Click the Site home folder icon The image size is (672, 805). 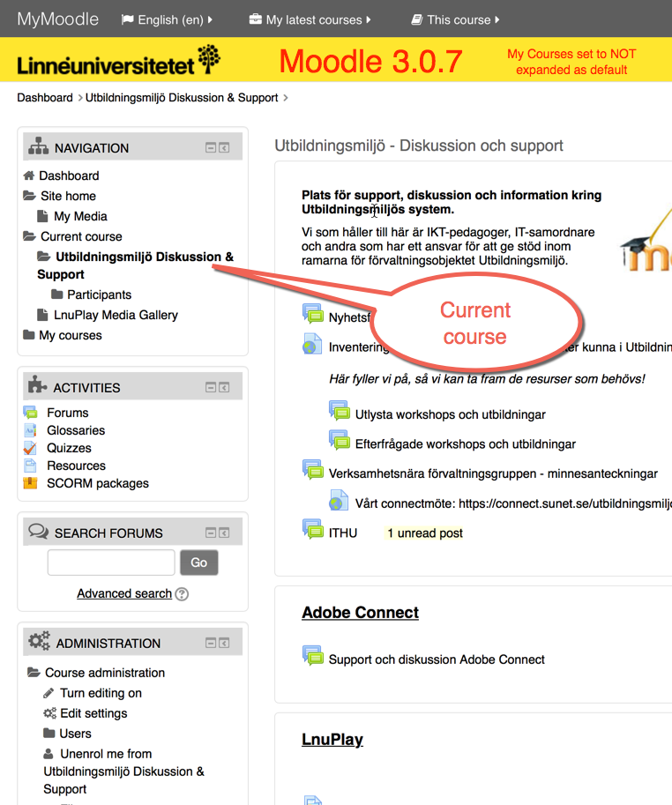pos(29,196)
